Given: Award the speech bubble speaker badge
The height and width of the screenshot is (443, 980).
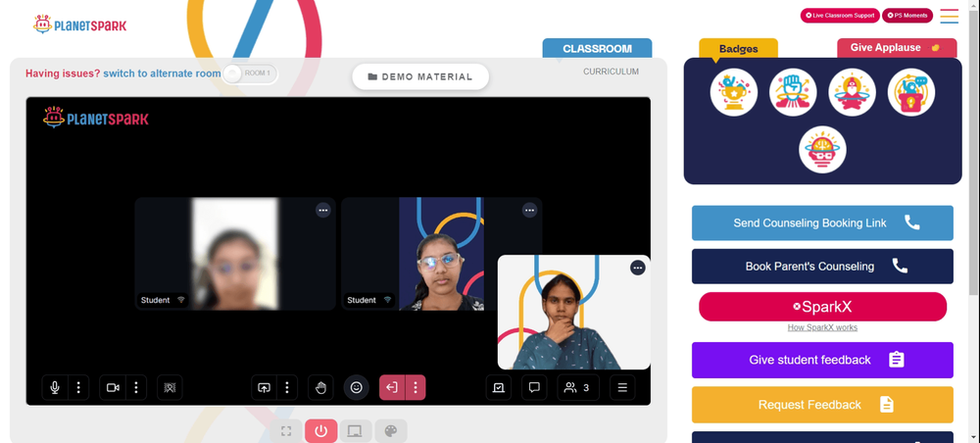Looking at the screenshot, I should pos(911,92).
